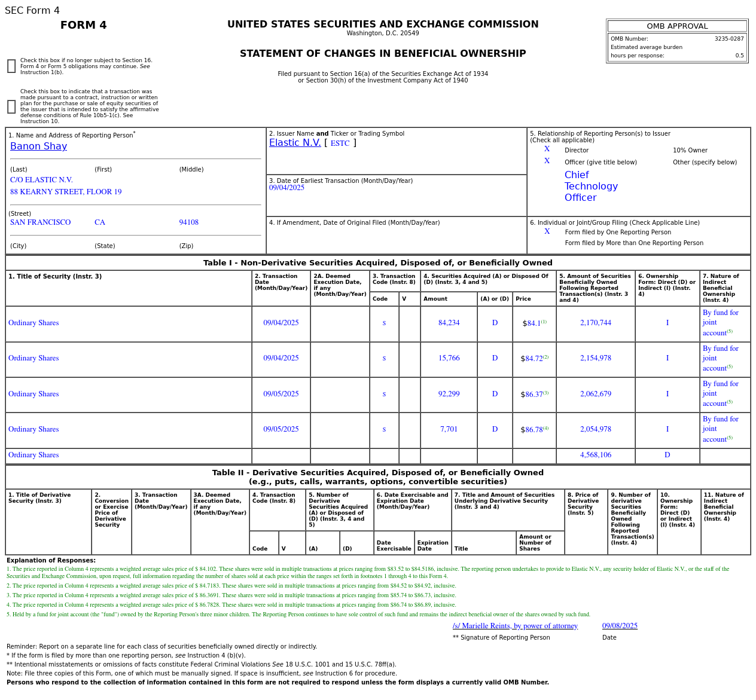Click the Director X mark
Image resolution: width=756 pixels, height=700 pixels.
pos(547,149)
